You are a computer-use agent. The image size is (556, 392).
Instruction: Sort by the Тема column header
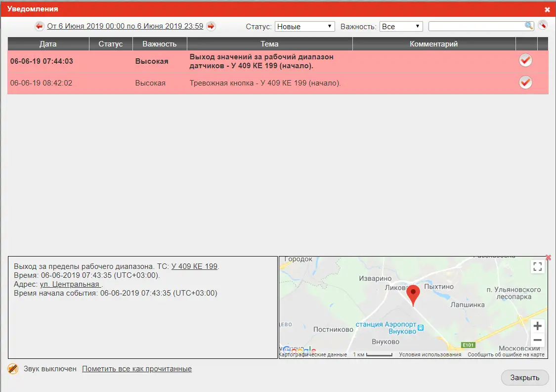[x=269, y=44]
